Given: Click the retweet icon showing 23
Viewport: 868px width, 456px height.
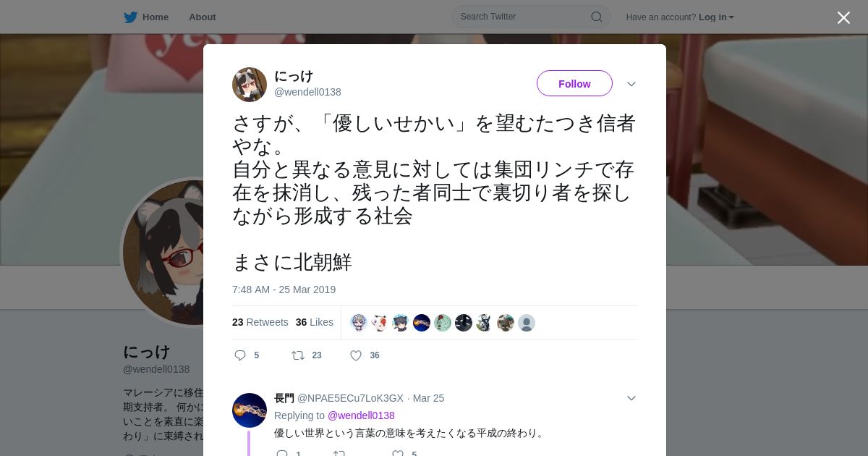Looking at the screenshot, I should pos(297,355).
